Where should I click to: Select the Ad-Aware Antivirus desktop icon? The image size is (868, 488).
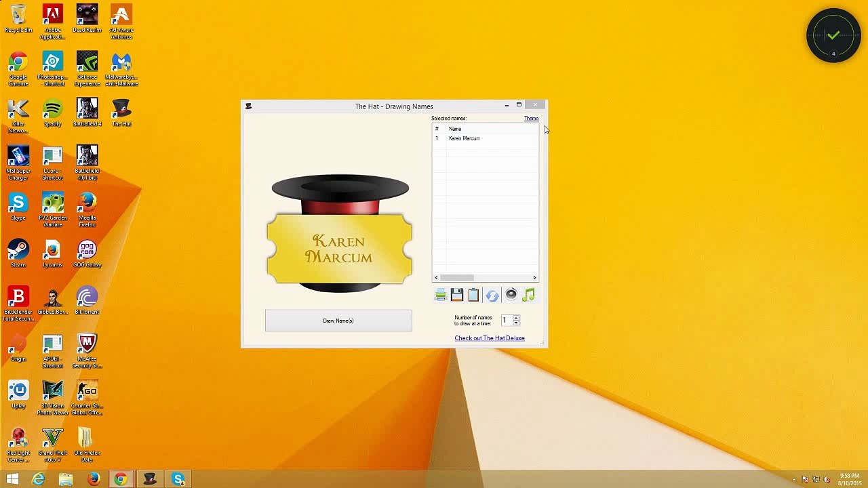(121, 21)
